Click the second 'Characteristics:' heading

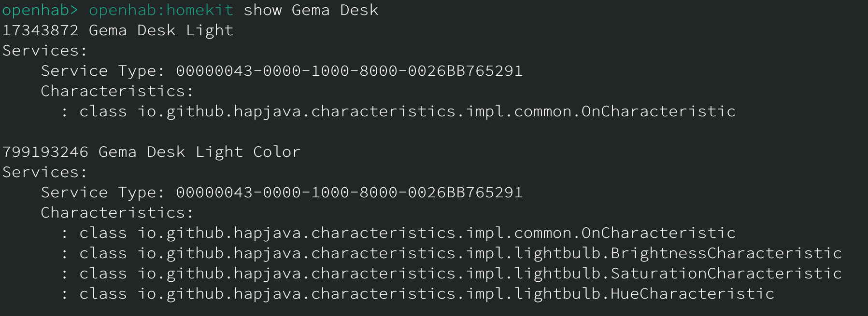click(x=117, y=213)
